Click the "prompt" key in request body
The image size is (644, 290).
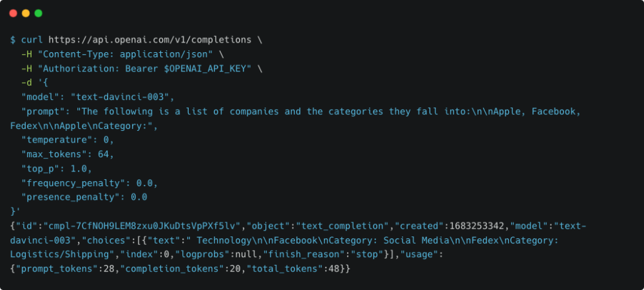43,111
